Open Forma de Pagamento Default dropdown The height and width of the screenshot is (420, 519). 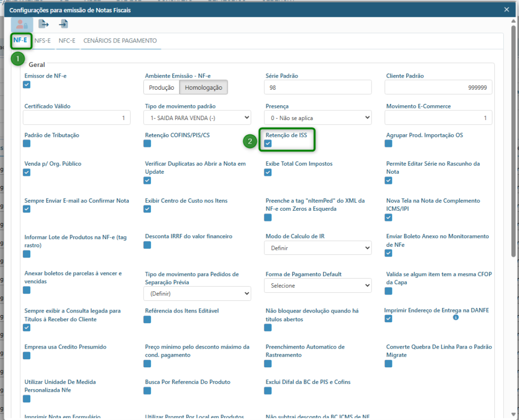[x=318, y=286]
